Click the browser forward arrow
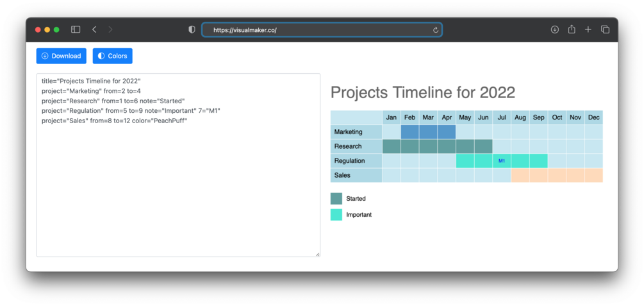 [110, 30]
